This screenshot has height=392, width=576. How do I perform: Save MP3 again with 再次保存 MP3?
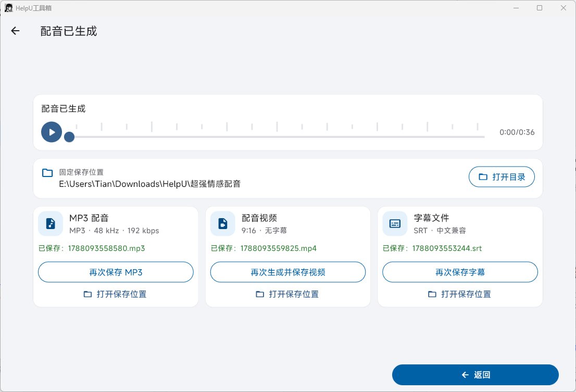click(116, 272)
